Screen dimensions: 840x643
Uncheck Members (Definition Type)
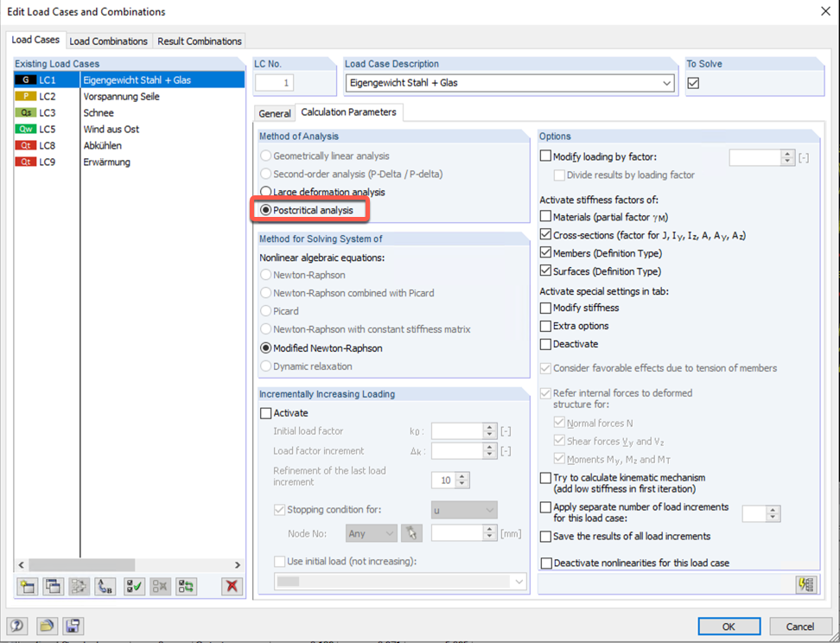(545, 253)
